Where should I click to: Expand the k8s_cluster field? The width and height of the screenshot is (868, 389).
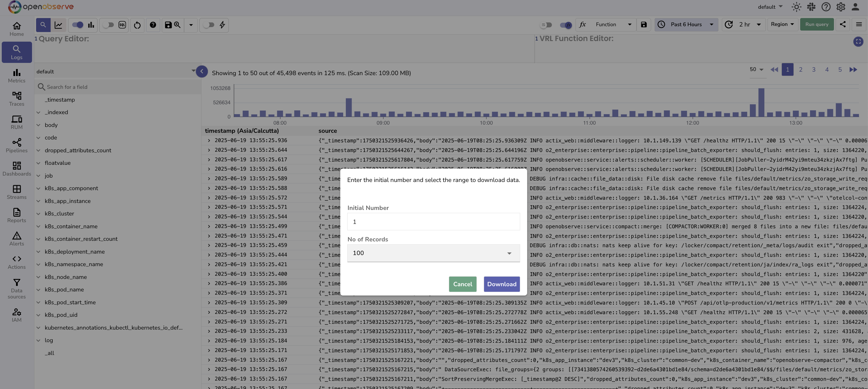[38, 213]
